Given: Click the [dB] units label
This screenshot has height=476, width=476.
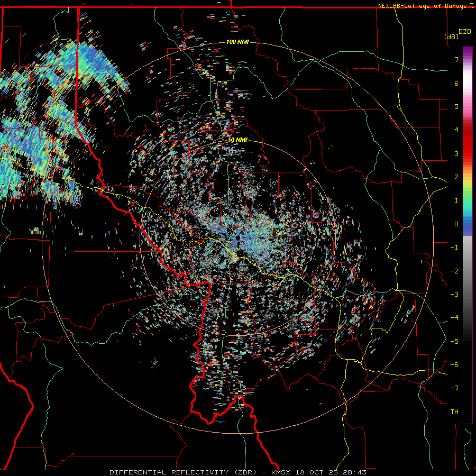Looking at the screenshot, I should [x=451, y=36].
